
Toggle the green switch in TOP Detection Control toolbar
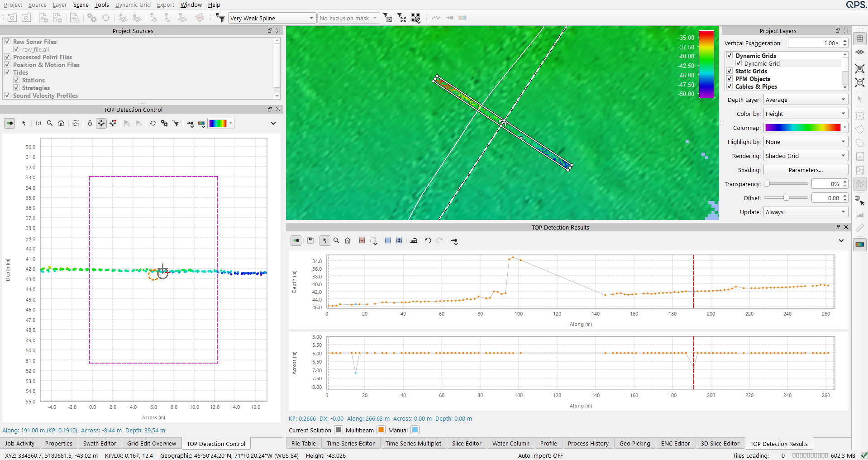pyautogui.click(x=10, y=123)
